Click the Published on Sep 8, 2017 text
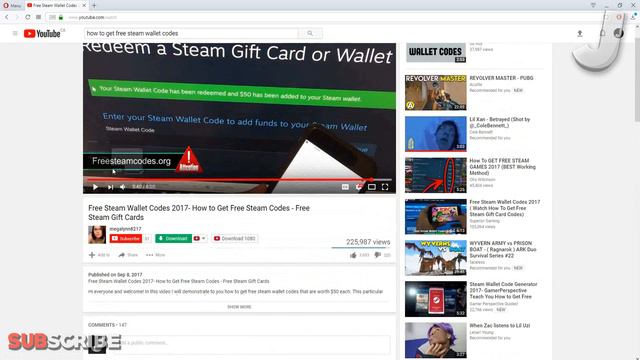 (115, 275)
